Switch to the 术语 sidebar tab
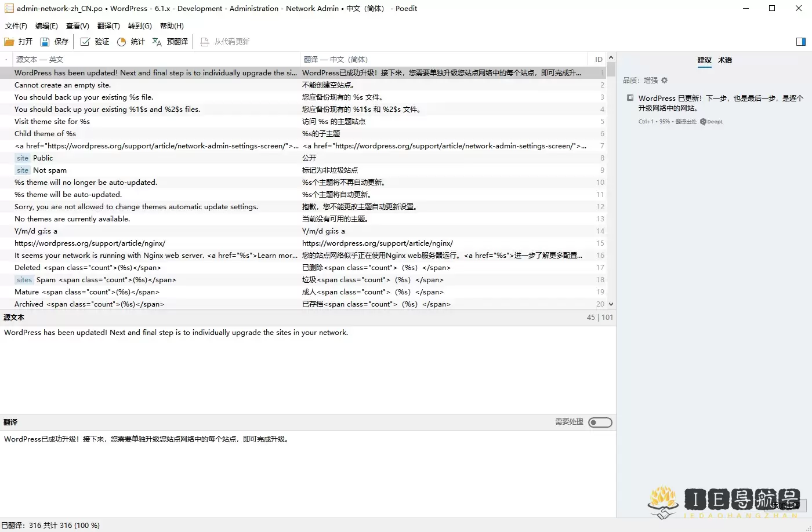 coord(725,60)
